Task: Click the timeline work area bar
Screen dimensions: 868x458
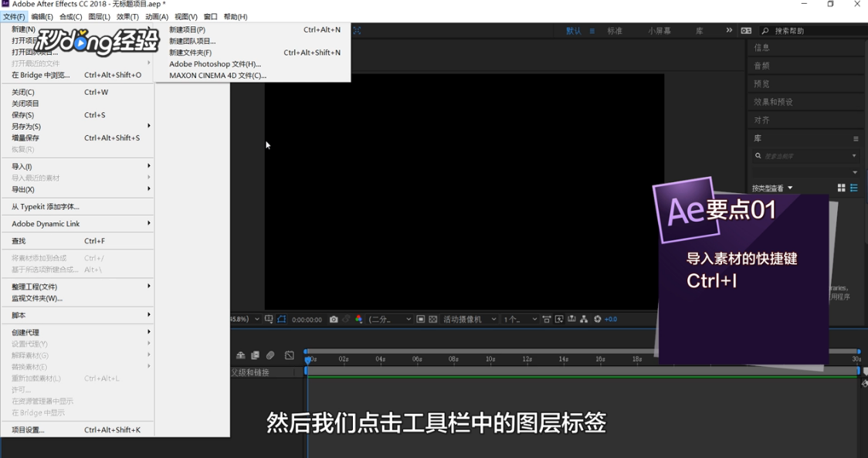Action: [582, 371]
